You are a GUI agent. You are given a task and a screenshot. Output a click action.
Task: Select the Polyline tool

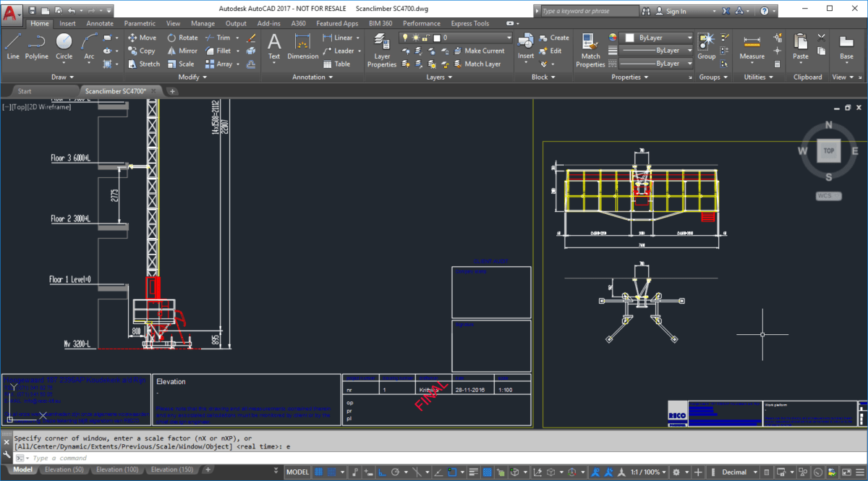[x=37, y=48]
